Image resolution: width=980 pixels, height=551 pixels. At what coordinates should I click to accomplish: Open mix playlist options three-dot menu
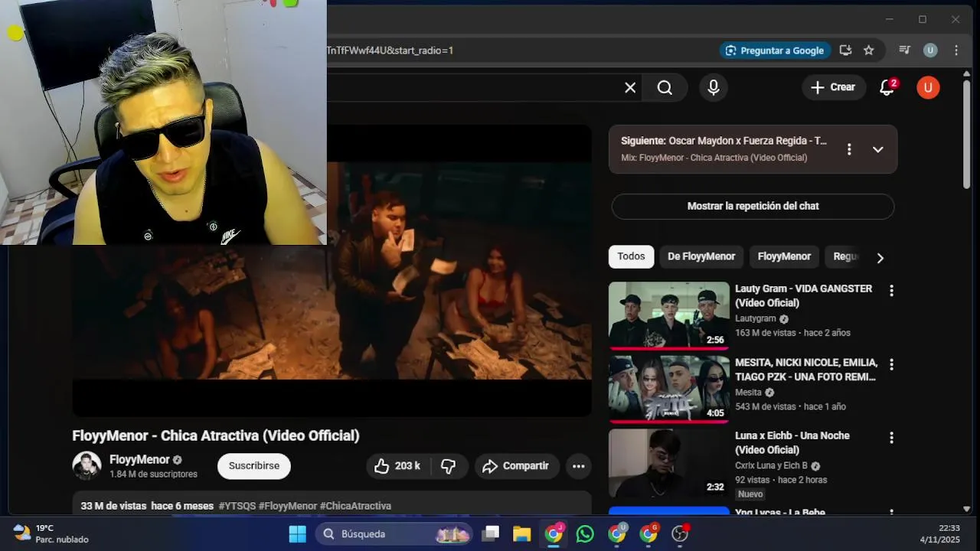[848, 149]
